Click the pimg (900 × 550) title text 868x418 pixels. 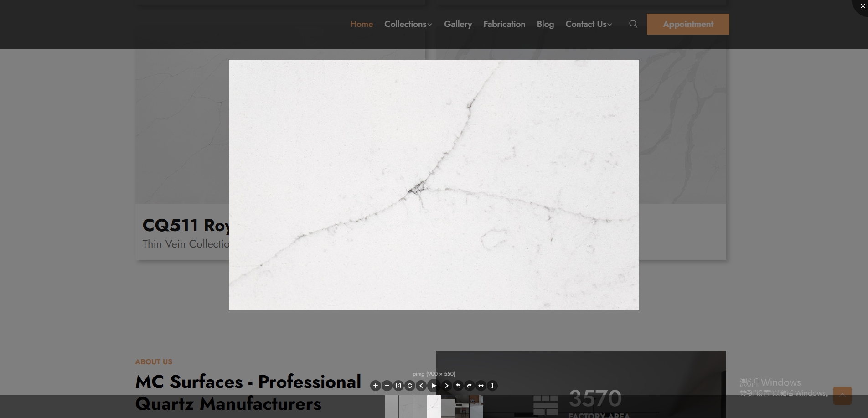coord(434,374)
